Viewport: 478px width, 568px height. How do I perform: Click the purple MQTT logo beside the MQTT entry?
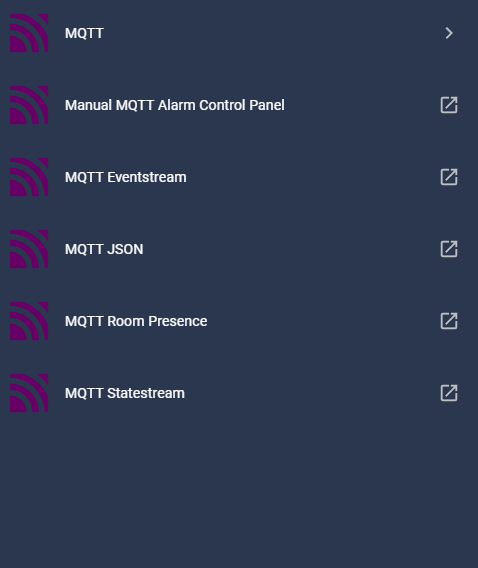coord(29,33)
